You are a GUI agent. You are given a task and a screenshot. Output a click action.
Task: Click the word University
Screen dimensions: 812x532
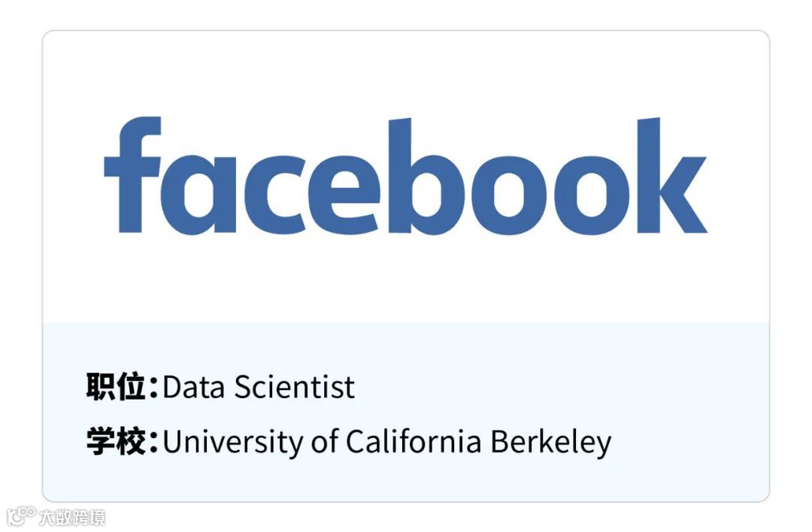coord(232,442)
